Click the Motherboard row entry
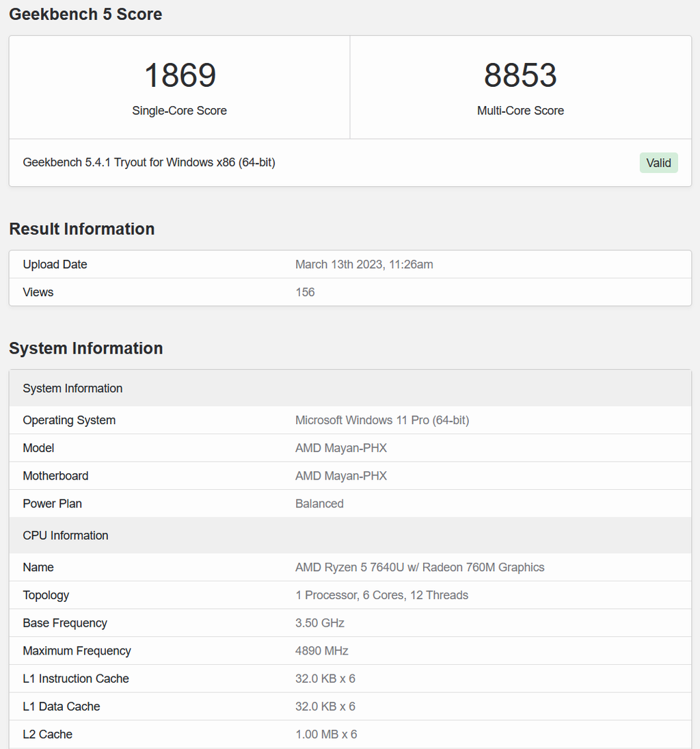The width and height of the screenshot is (700, 749). tap(55, 475)
